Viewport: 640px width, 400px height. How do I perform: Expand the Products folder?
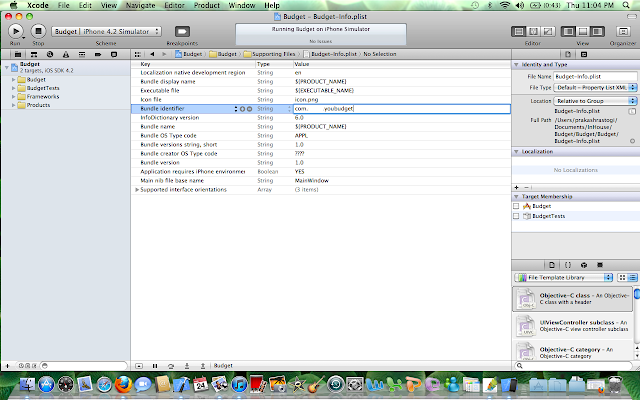[13, 105]
